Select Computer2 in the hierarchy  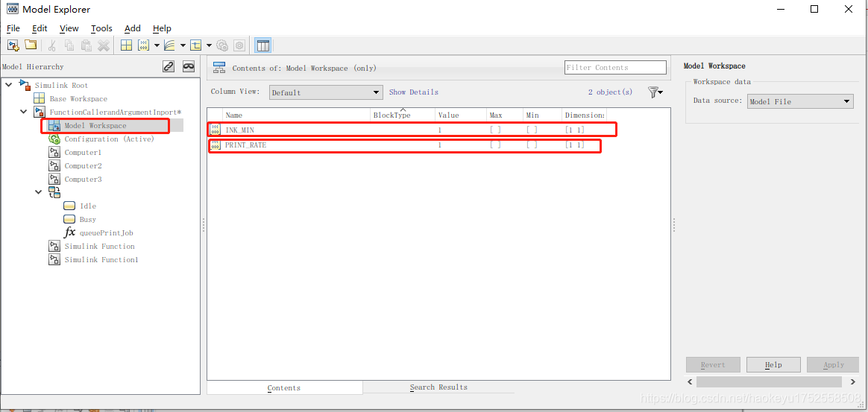83,166
